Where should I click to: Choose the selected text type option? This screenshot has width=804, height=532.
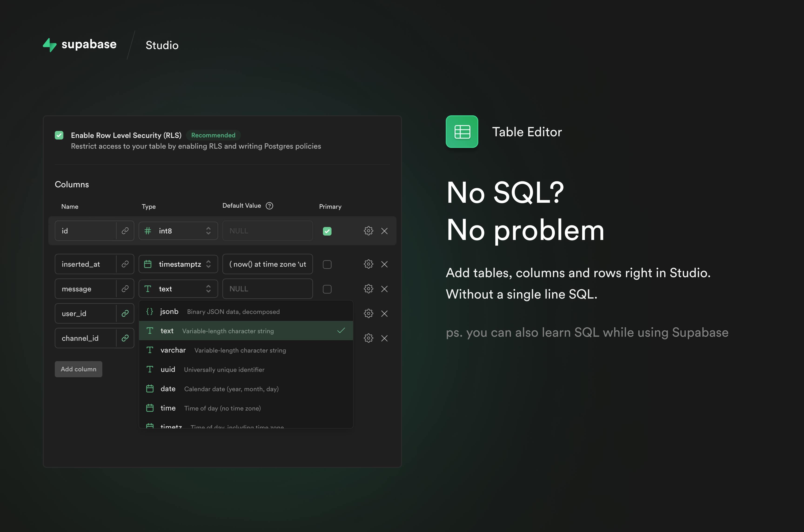[x=246, y=331]
